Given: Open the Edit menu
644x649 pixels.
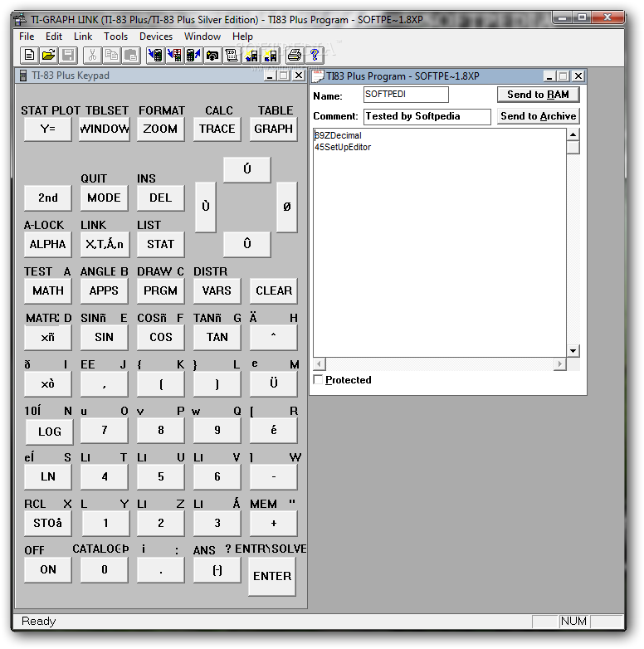Looking at the screenshot, I should [x=54, y=37].
